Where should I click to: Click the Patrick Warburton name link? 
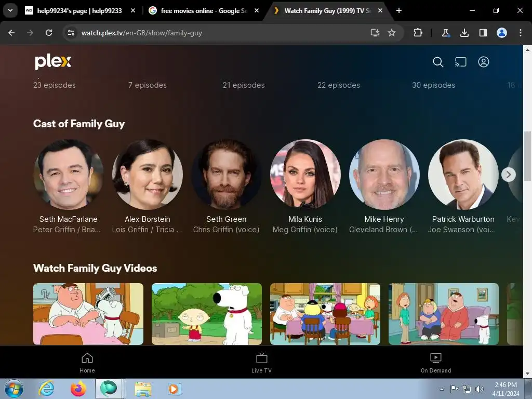click(x=463, y=219)
